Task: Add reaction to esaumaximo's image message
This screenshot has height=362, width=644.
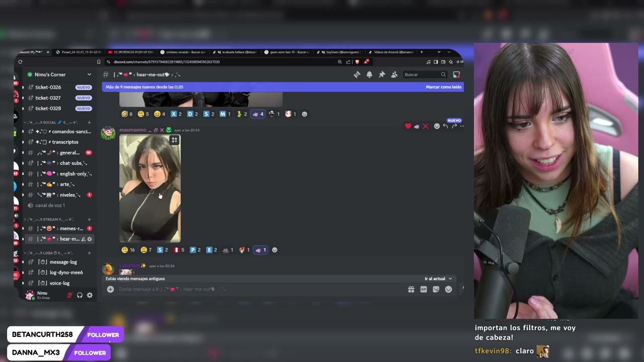Action: pos(437,126)
